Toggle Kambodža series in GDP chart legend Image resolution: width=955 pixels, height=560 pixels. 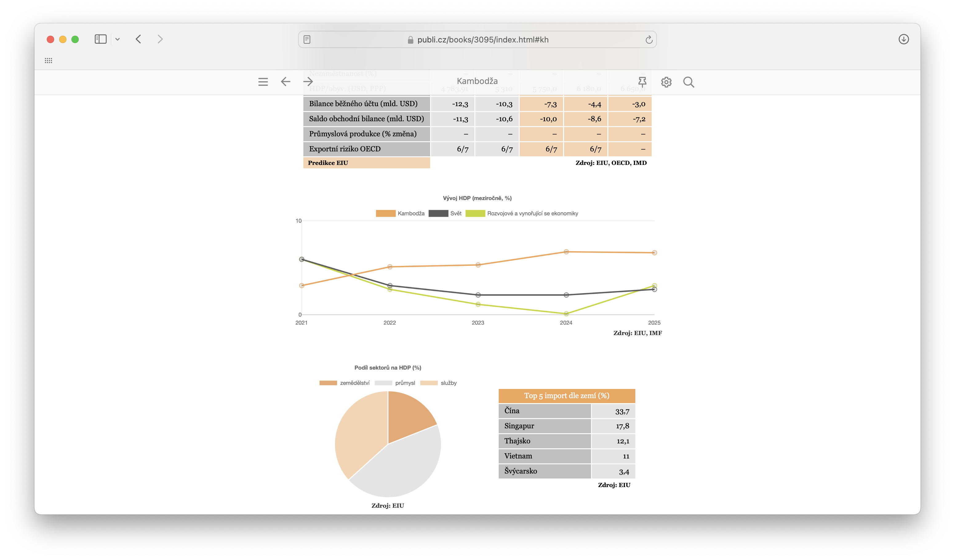tap(400, 213)
